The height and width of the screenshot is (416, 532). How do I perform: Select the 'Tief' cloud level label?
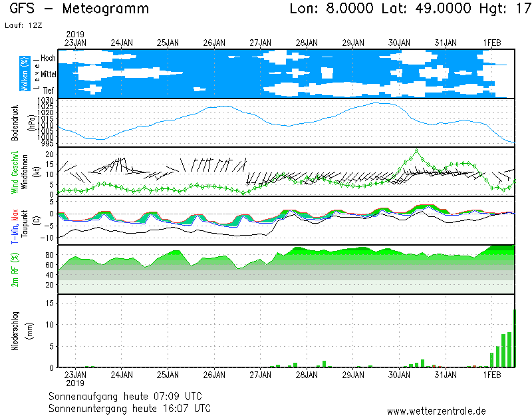(48, 91)
